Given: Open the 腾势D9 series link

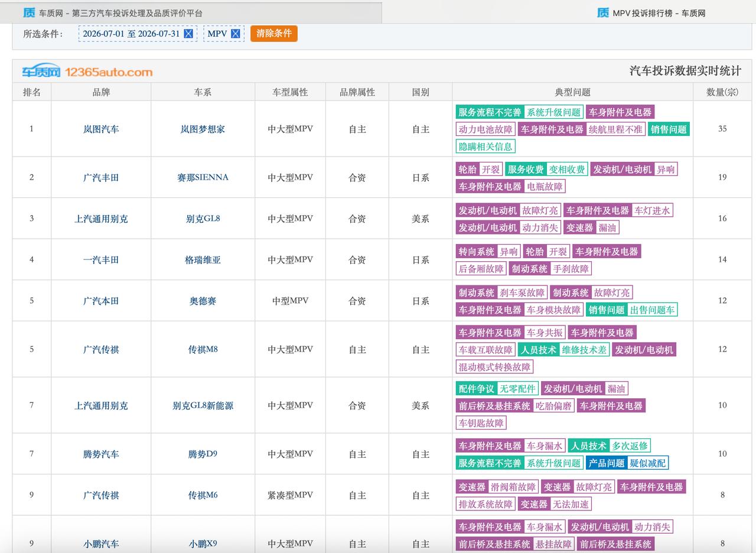Looking at the screenshot, I should [x=203, y=454].
